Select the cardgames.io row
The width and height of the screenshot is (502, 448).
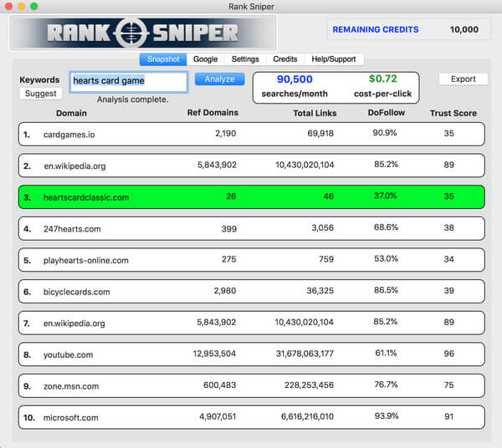pyautogui.click(x=252, y=134)
